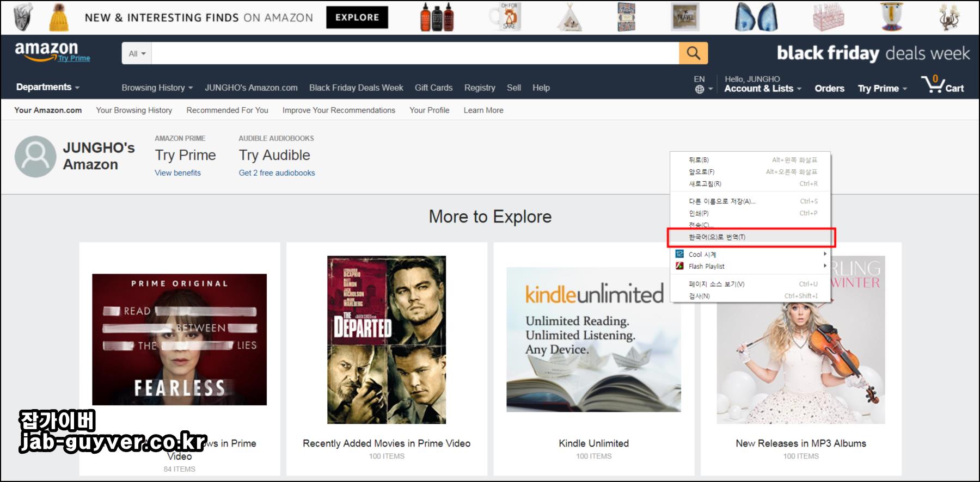Open the Account & Lists dropdown
The image size is (980, 482).
click(763, 89)
